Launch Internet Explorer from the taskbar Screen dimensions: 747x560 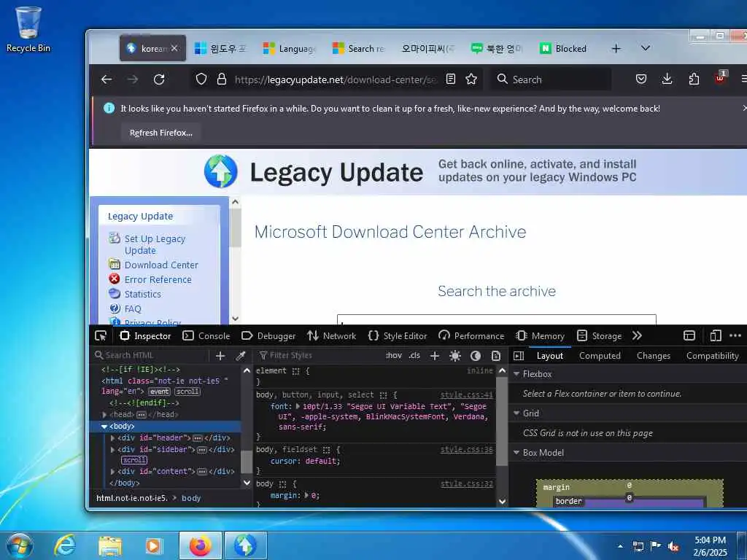tap(65, 545)
